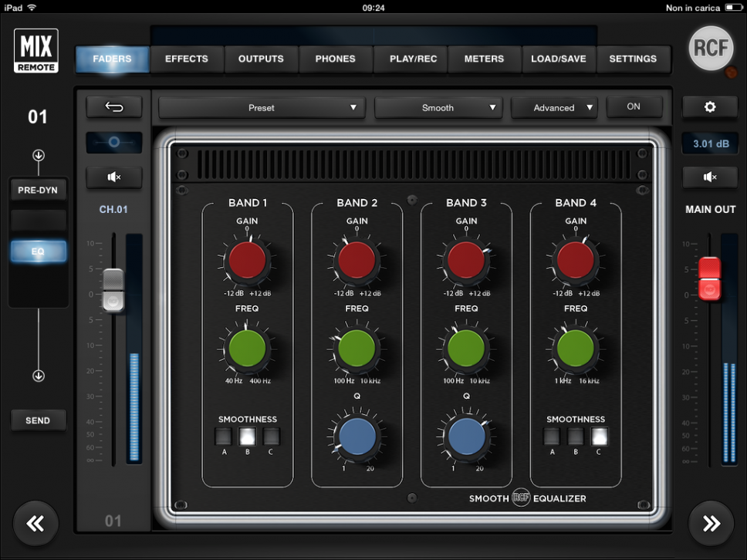This screenshot has height=560, width=747.
Task: Click the SEND button
Action: [38, 420]
